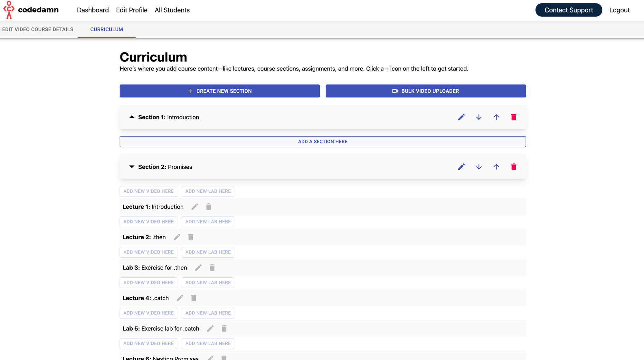Delete Section 1 Introduction

(514, 117)
